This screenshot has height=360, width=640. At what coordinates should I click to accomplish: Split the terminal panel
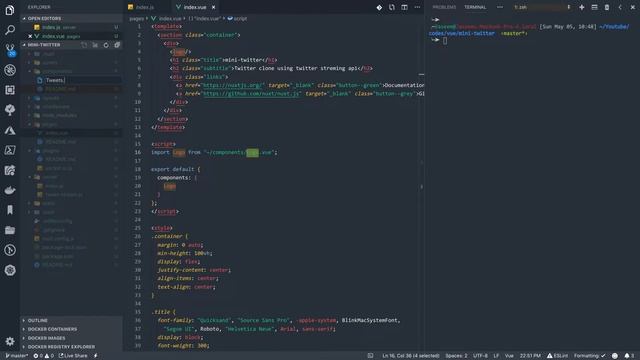tap(594, 7)
